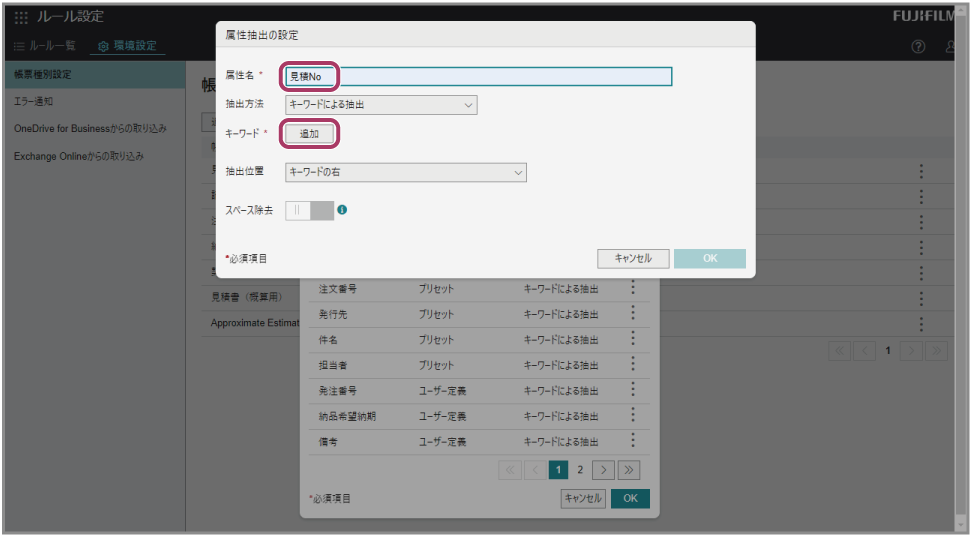Click the 発注番号 attribute name
The image size is (971, 535).
[x=337, y=391]
